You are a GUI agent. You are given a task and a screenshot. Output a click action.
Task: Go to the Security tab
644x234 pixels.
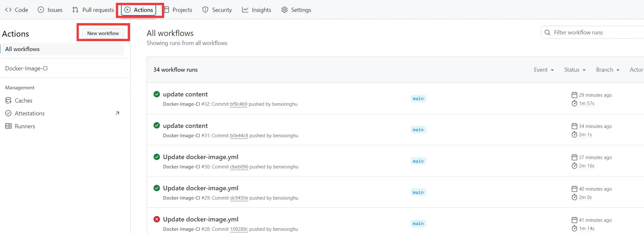click(217, 10)
